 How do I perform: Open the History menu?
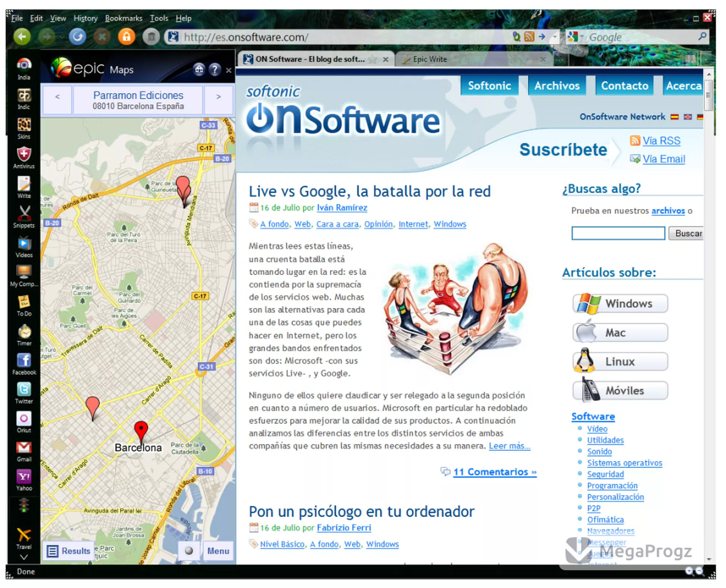85,18
